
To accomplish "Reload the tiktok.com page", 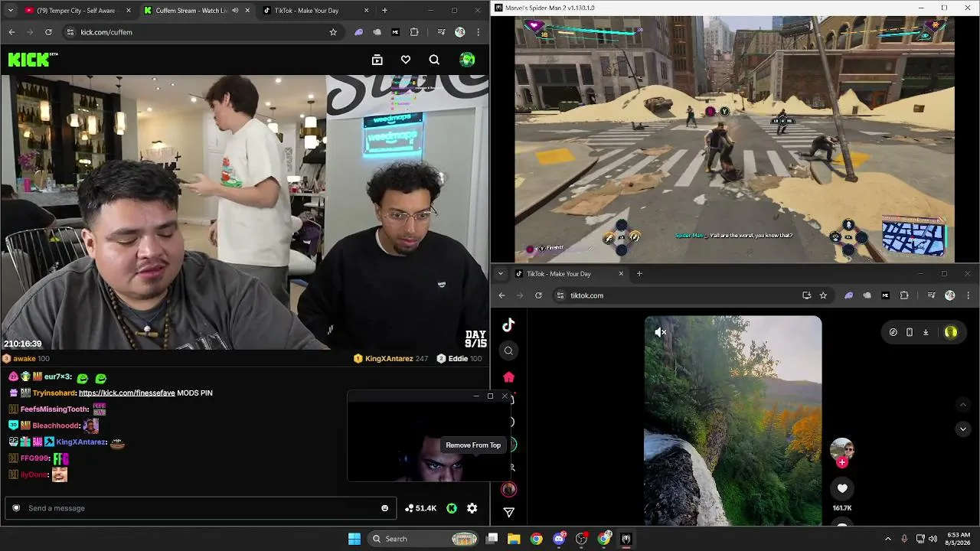I will [x=538, y=295].
